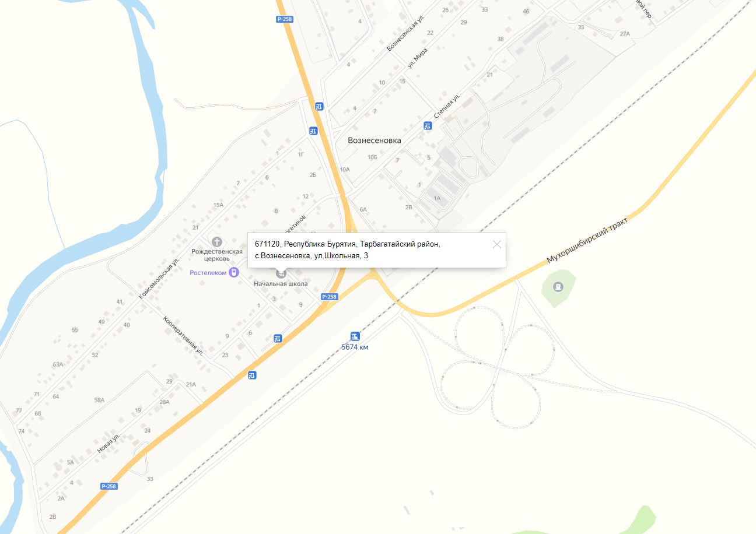Click the Рождественская церковь cross icon

tap(217, 241)
